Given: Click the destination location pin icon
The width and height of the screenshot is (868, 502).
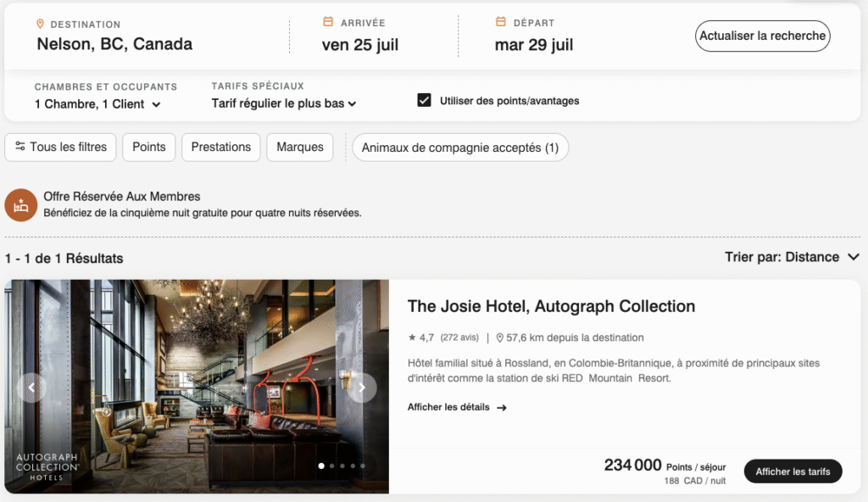Looking at the screenshot, I should [x=41, y=24].
